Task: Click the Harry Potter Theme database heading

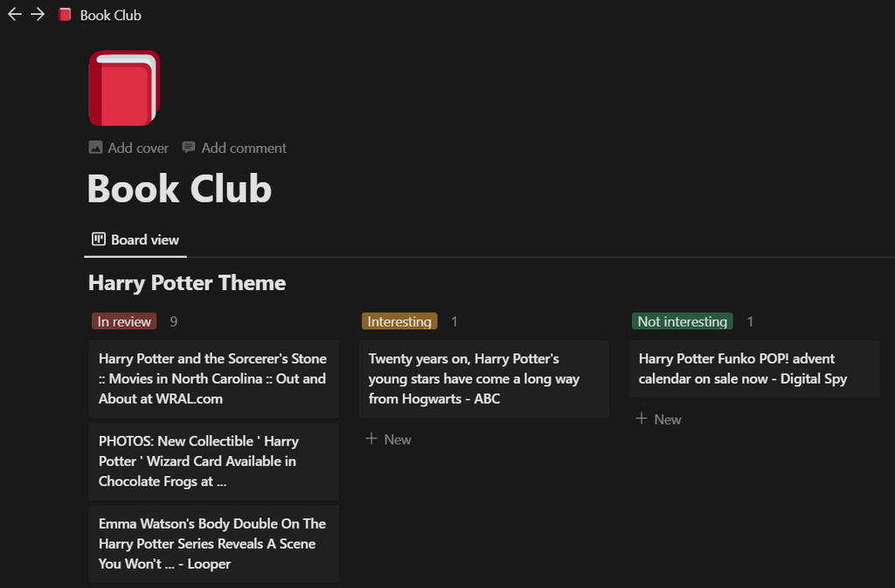Action: 187,283
